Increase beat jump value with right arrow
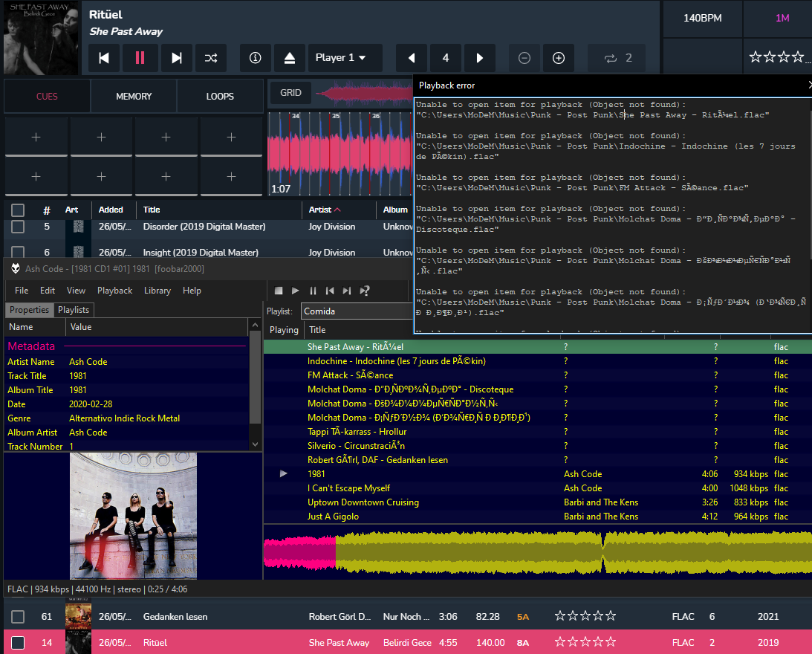 point(479,58)
